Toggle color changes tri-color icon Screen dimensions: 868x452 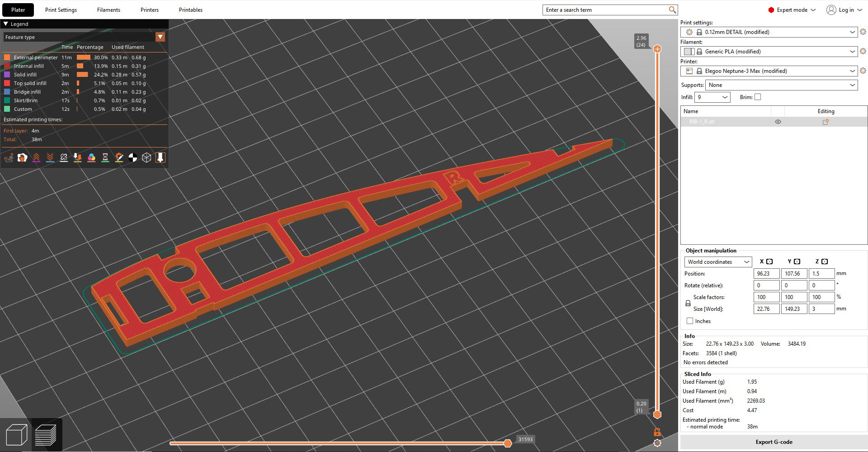coord(91,157)
